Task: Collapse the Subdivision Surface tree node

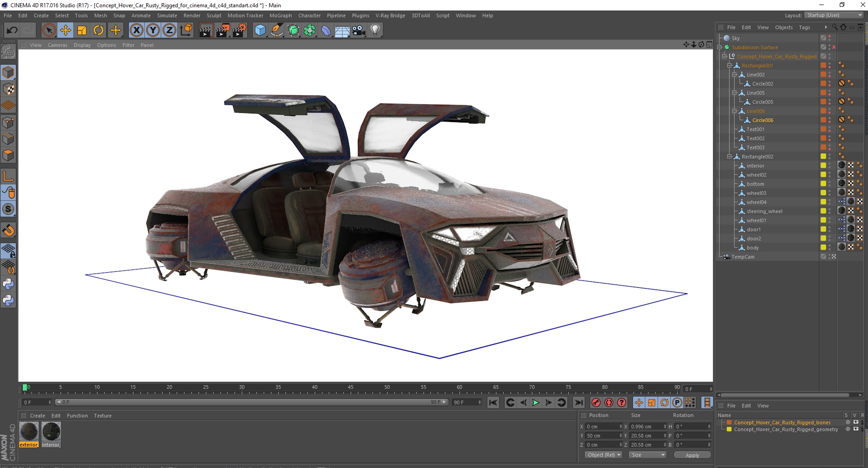Action: pos(720,47)
